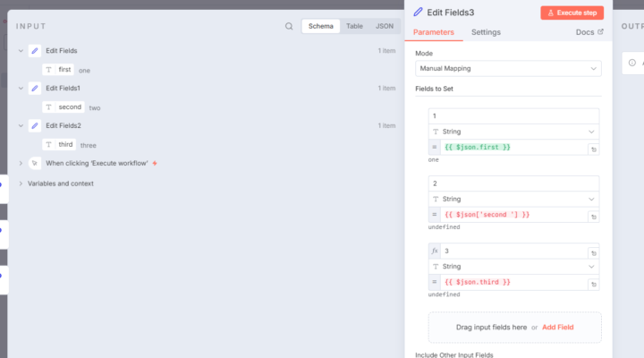This screenshot has width=644, height=358.
Task: Open the String type dropdown for field 1
Action: [x=513, y=132]
